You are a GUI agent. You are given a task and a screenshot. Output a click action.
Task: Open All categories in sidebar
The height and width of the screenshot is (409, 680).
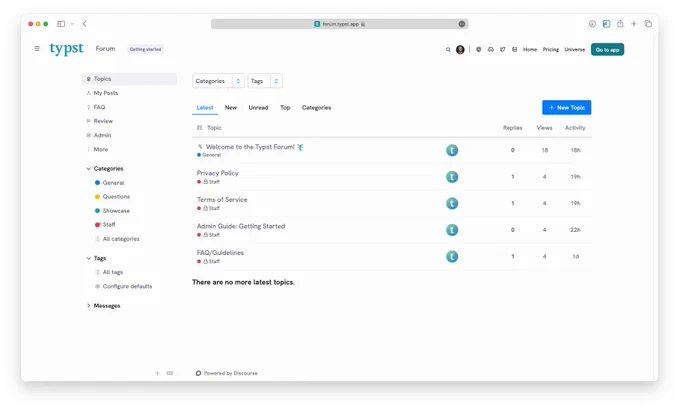click(117, 239)
